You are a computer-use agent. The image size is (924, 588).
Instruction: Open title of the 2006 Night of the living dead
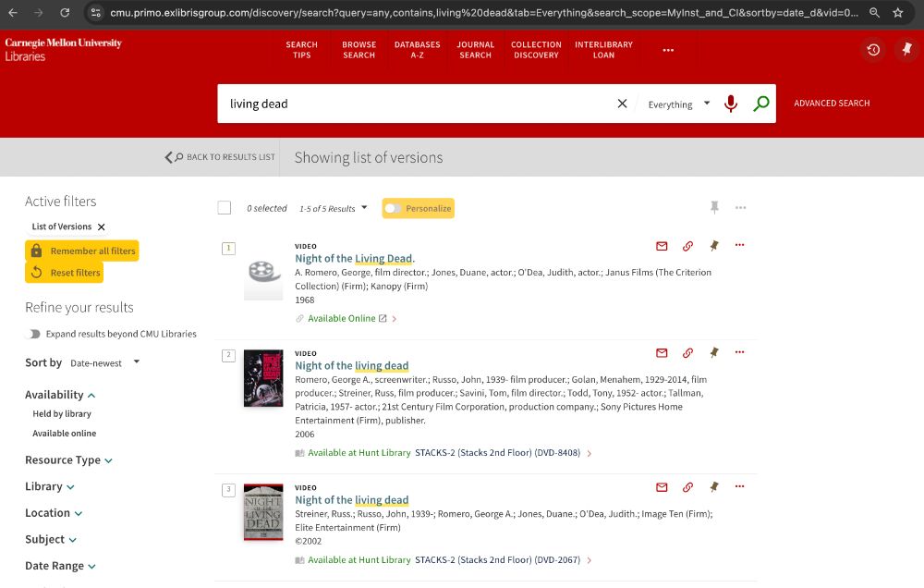click(x=352, y=366)
